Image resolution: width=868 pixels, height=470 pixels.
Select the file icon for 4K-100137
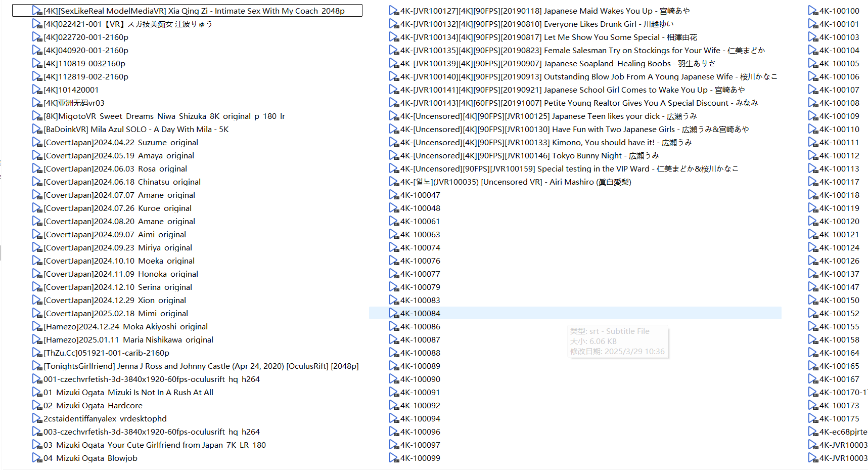click(813, 274)
